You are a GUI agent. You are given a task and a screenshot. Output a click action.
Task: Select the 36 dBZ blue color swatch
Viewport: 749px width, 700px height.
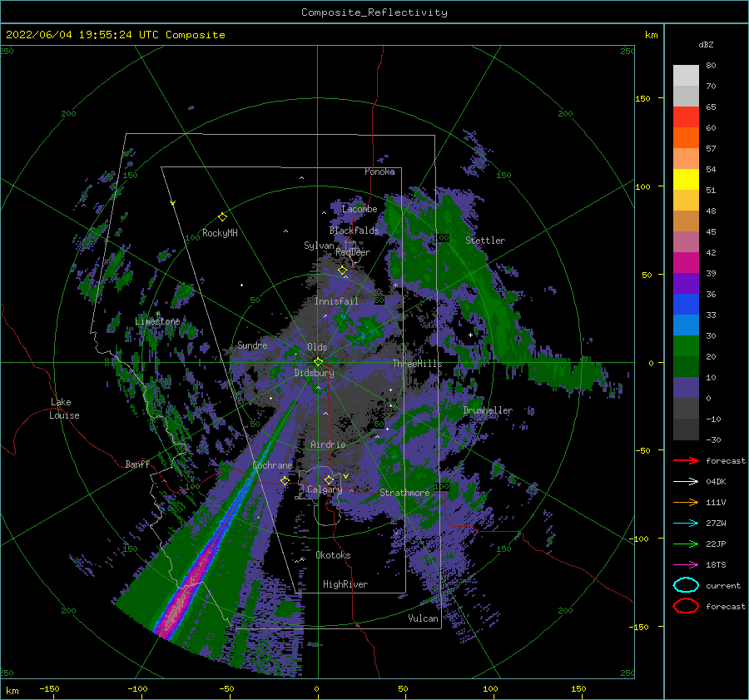click(686, 304)
